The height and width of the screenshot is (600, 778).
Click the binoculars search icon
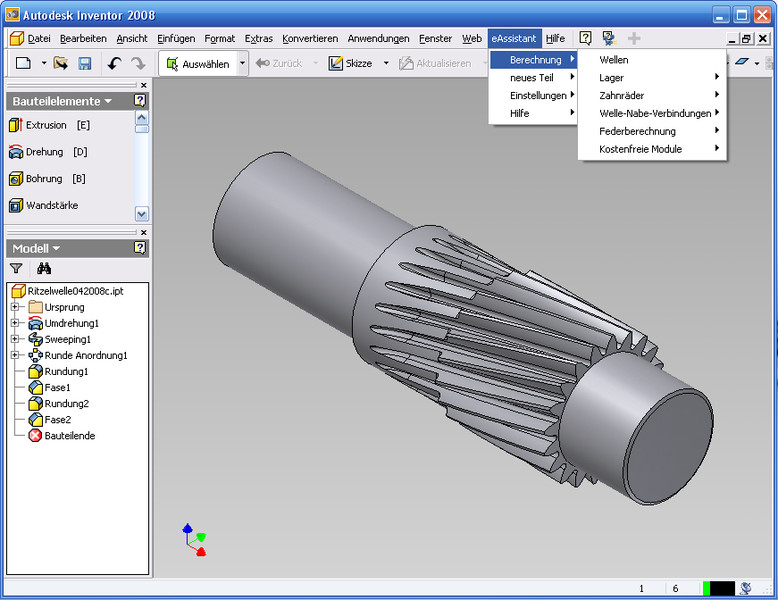[x=44, y=268]
